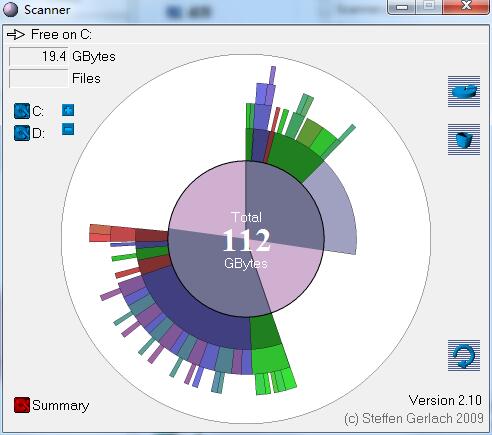Minimize the Scanner window
Viewport: 492px width, 435px height.
point(402,7)
